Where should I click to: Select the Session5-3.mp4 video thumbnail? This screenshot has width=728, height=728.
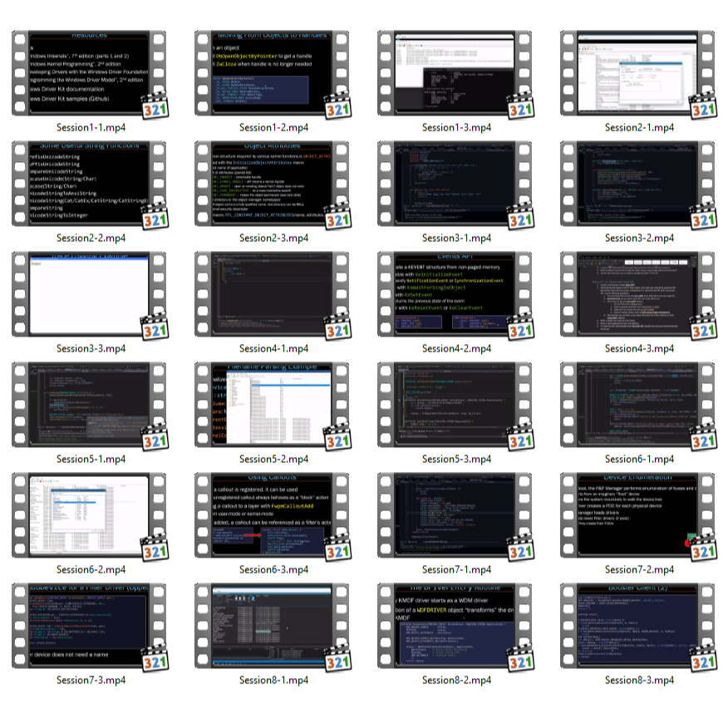click(x=455, y=405)
